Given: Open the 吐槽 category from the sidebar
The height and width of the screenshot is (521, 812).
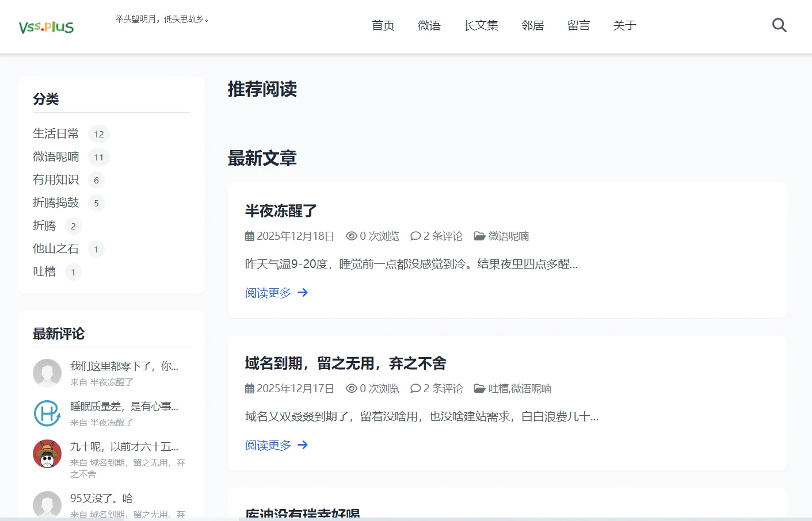Looking at the screenshot, I should pyautogui.click(x=44, y=271).
